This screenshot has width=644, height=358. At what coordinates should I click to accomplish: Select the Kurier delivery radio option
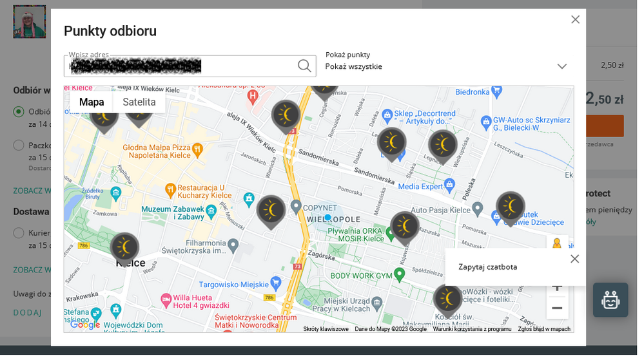pos(19,232)
